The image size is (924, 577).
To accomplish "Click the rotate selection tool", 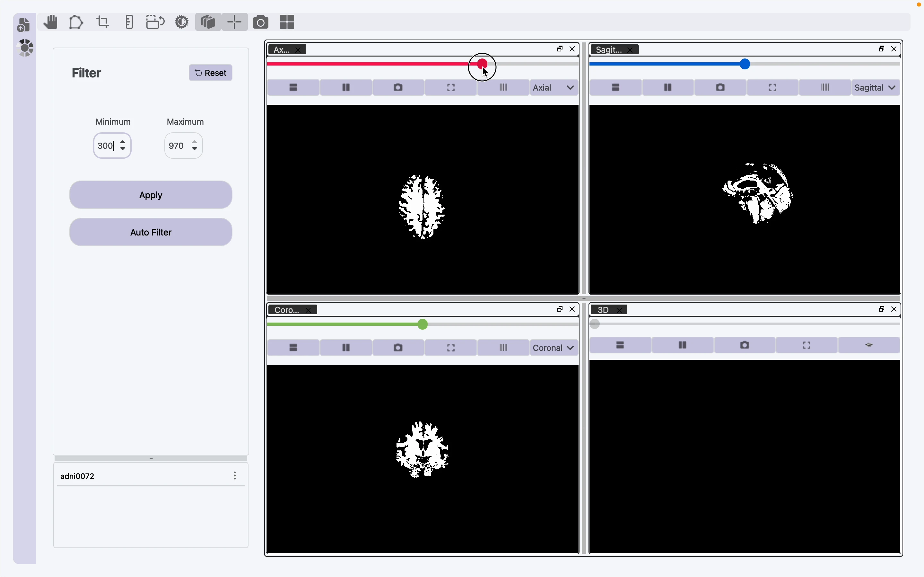I will [x=155, y=22].
